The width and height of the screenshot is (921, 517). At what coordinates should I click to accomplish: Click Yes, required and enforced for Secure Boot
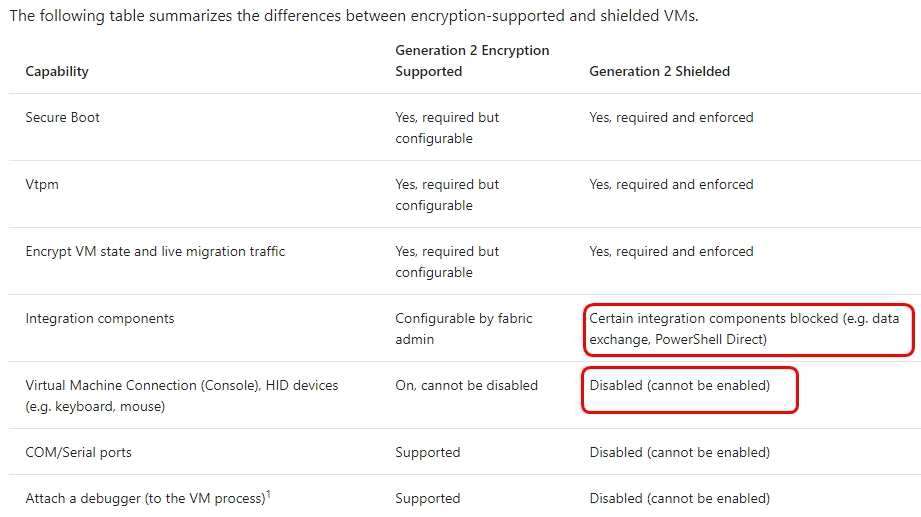pyautogui.click(x=671, y=117)
